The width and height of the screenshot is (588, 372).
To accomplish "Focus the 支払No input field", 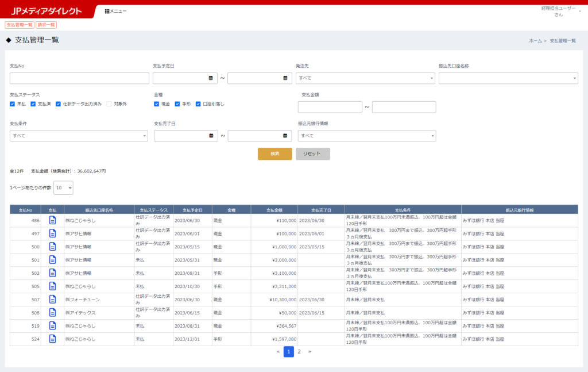I will click(x=79, y=78).
